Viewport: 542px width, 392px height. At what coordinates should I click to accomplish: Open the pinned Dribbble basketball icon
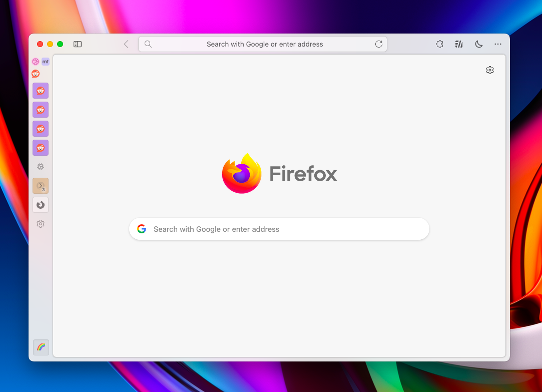tap(35, 62)
